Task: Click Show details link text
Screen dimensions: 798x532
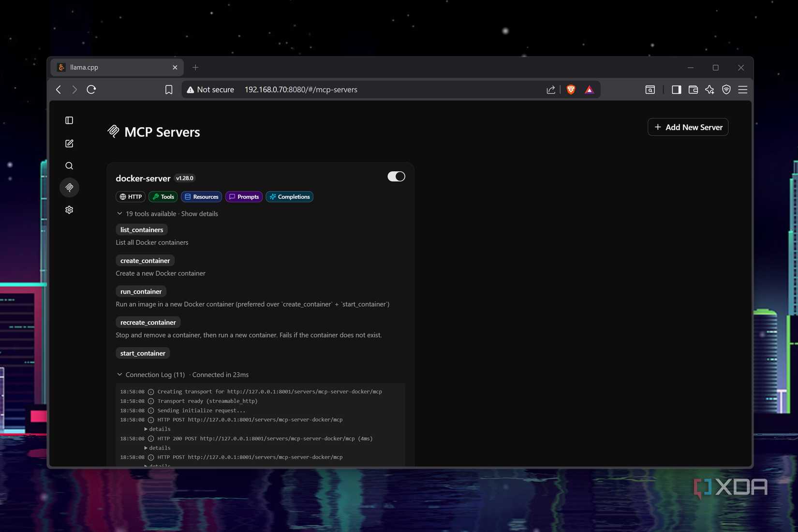Action: 199,214
